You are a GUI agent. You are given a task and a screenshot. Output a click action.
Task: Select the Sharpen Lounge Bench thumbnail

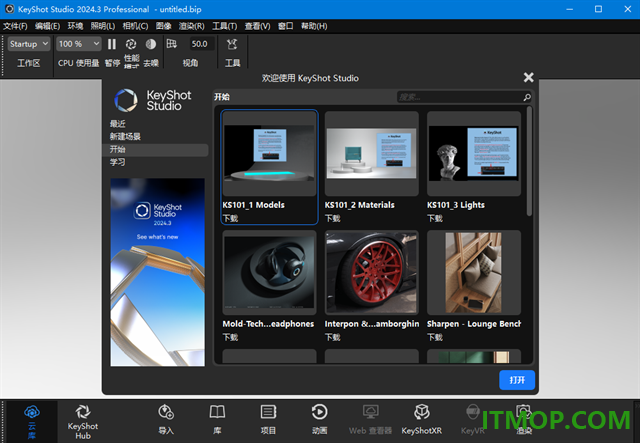point(473,272)
